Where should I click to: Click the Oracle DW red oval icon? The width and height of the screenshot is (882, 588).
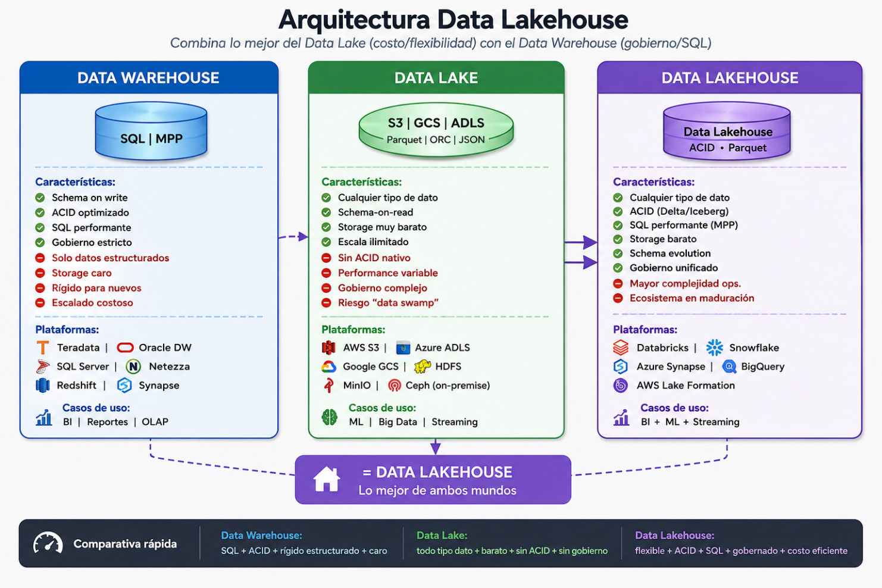coord(125,348)
